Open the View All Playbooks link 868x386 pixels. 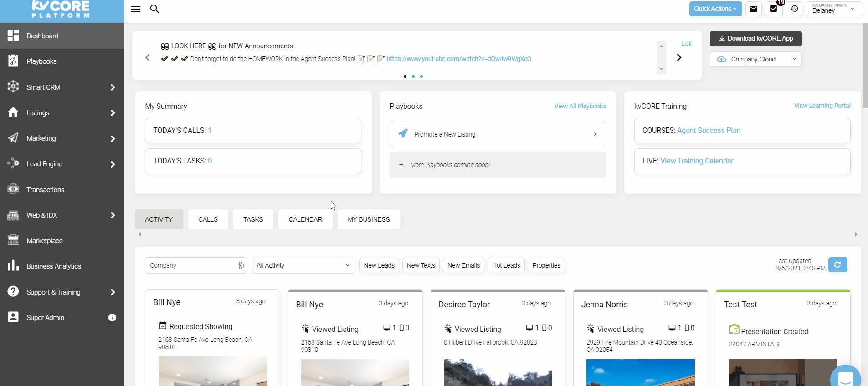tap(580, 106)
